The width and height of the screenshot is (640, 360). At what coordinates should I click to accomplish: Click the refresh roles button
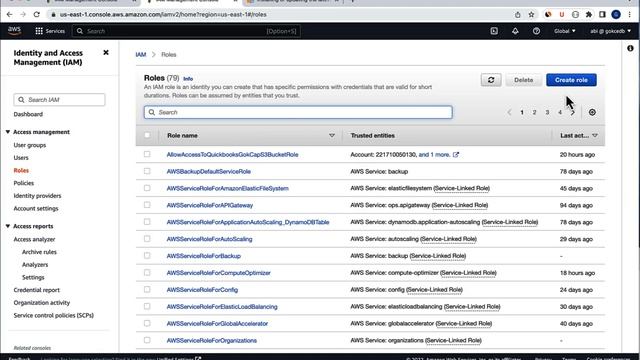(491, 80)
